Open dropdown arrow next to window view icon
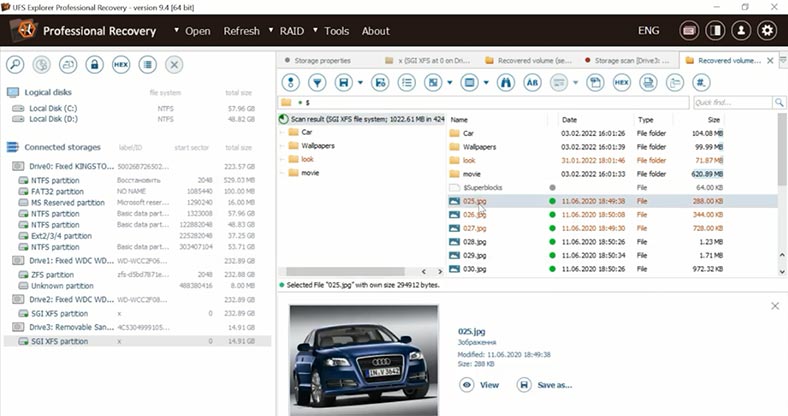 pos(486,82)
